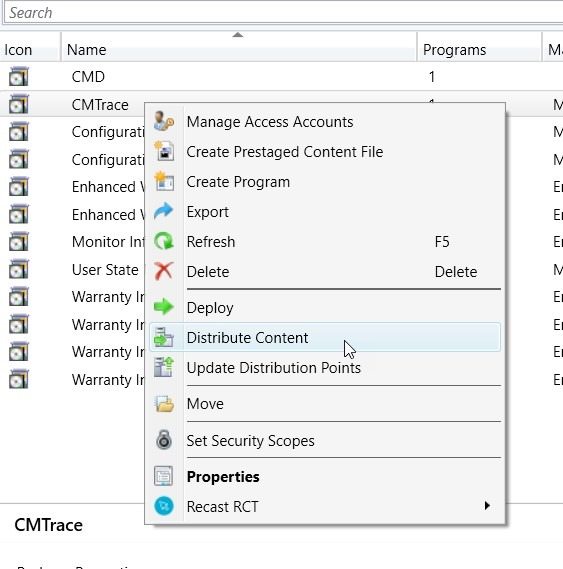
Task: Click the Create Program icon
Action: [x=164, y=181]
